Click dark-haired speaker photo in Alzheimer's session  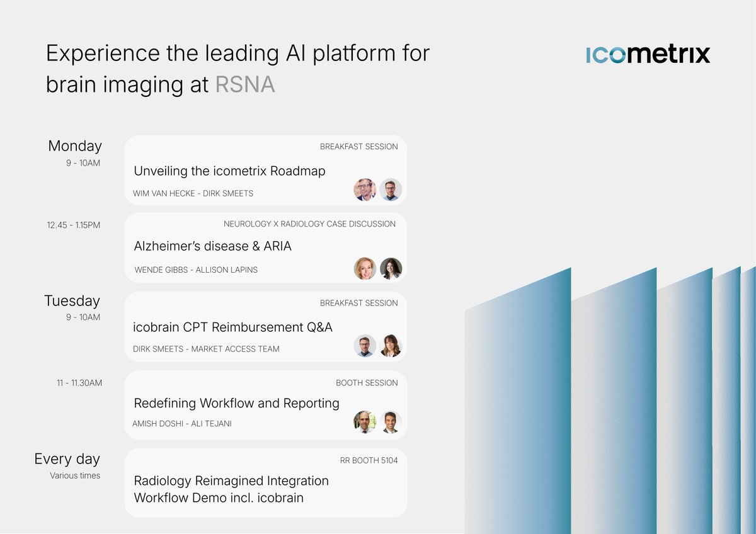point(391,268)
